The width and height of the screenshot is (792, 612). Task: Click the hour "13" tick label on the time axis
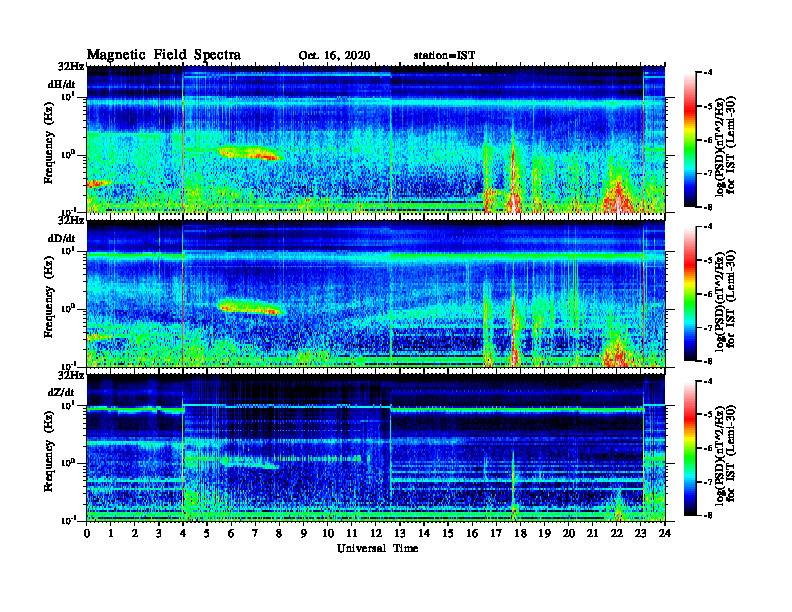400,534
